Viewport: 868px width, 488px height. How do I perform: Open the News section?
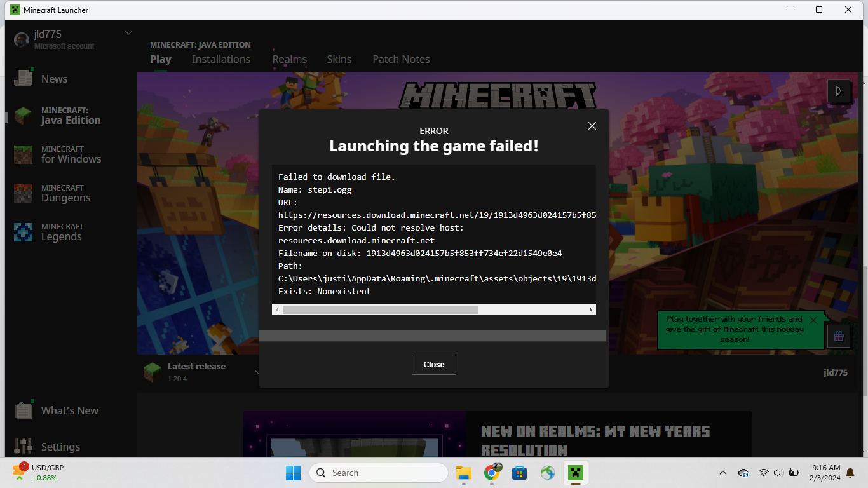tap(54, 79)
